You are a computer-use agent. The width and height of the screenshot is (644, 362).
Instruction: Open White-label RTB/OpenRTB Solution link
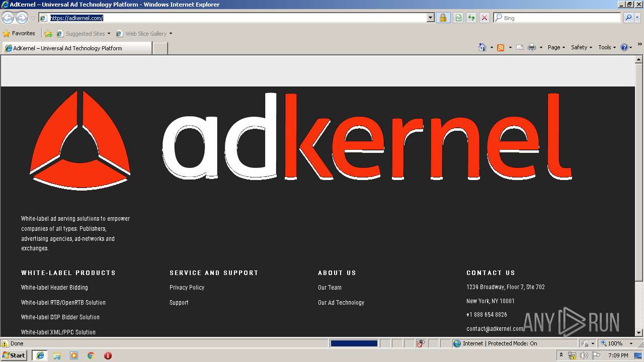pos(63,303)
